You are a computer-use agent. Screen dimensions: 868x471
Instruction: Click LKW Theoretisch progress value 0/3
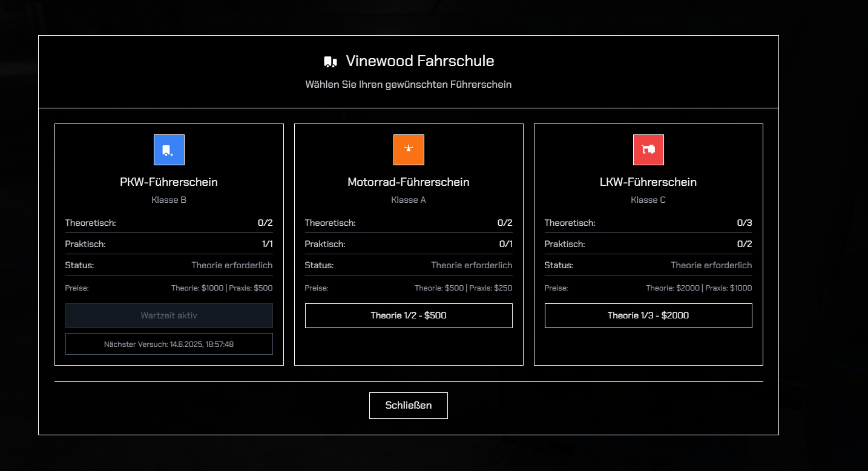coord(744,223)
